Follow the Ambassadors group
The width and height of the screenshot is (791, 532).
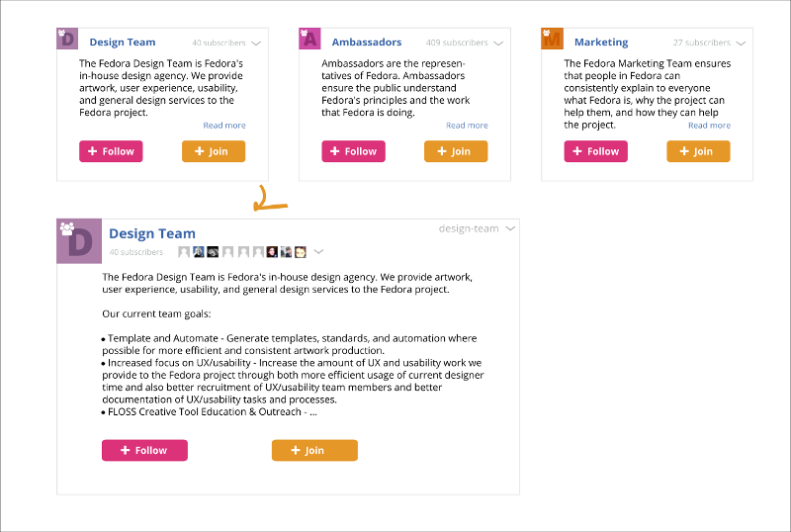pyautogui.click(x=354, y=151)
